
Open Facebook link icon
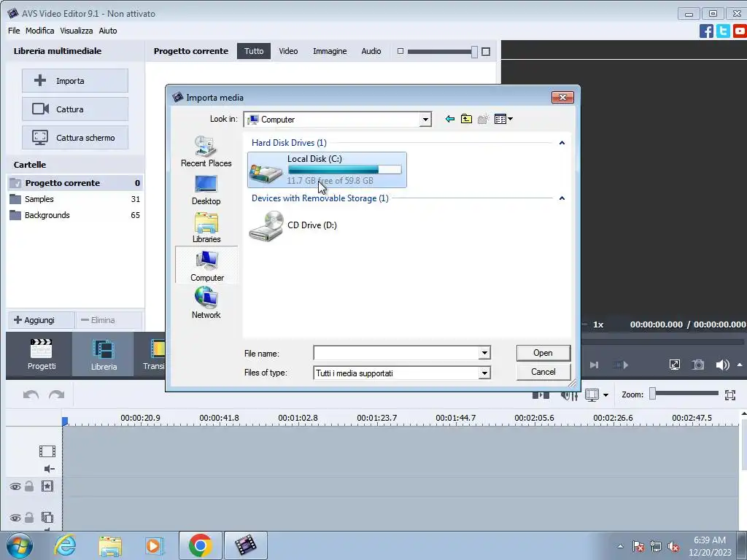(706, 31)
